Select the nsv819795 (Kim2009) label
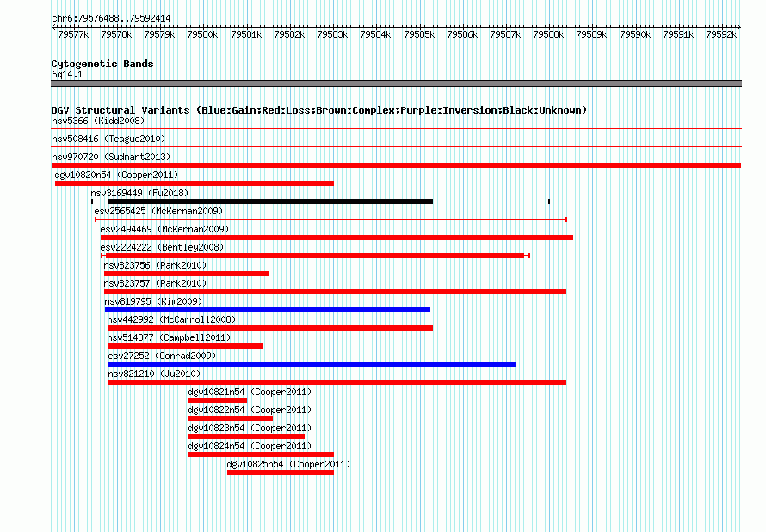Screen dimensions: 766x532 (153, 301)
